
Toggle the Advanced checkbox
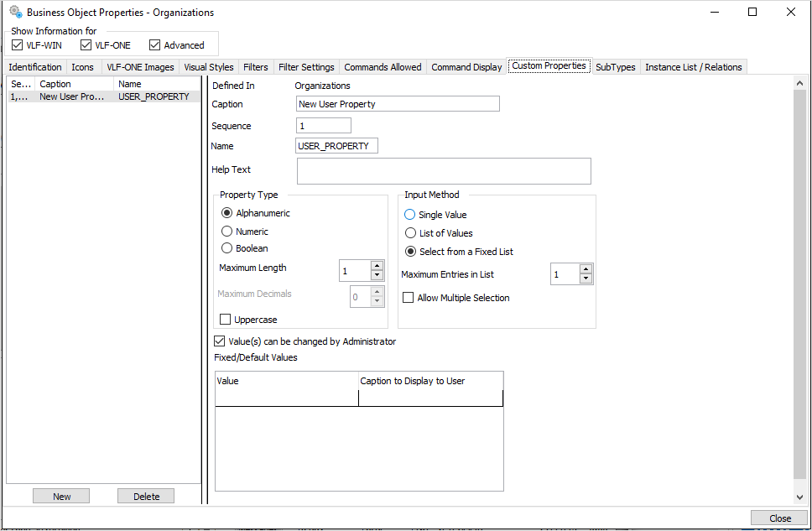(155, 45)
